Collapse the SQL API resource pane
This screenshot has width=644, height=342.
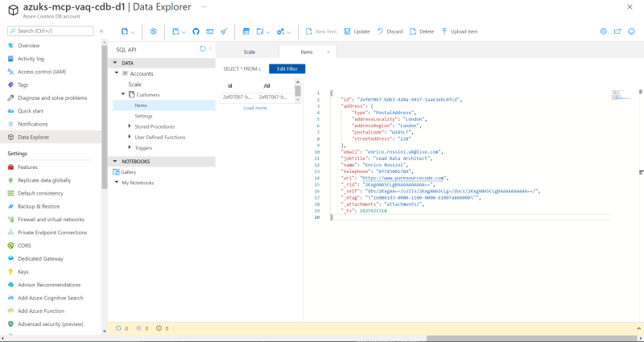click(x=211, y=48)
